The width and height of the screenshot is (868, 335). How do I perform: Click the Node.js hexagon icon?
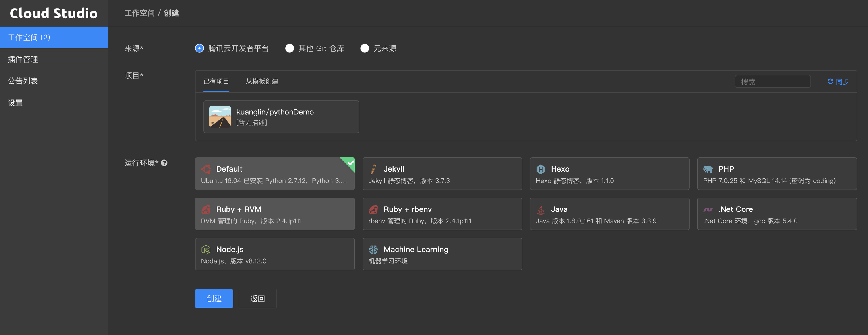tap(206, 250)
